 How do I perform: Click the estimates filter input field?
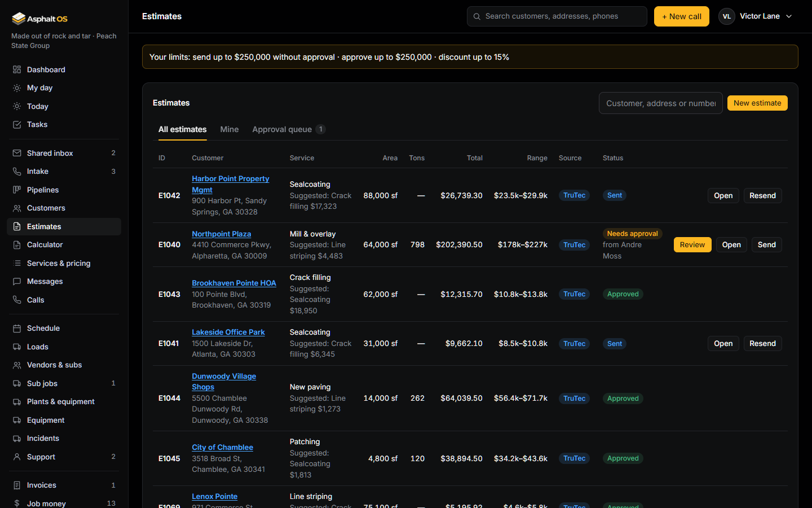click(661, 103)
